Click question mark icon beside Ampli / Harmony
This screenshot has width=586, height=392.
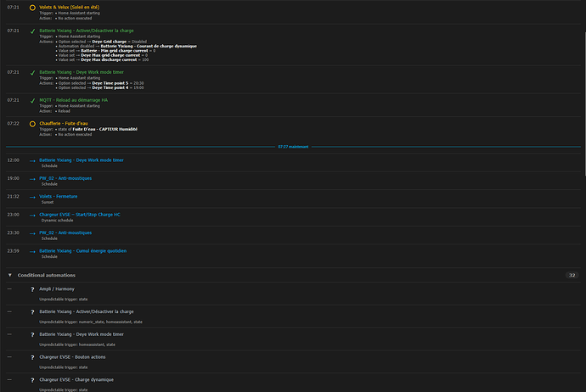click(32, 289)
